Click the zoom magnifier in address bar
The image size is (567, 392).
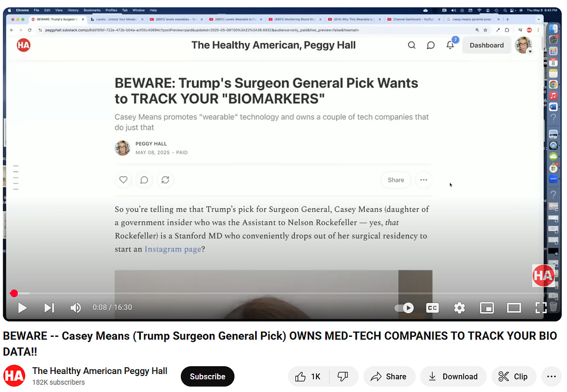[477, 30]
